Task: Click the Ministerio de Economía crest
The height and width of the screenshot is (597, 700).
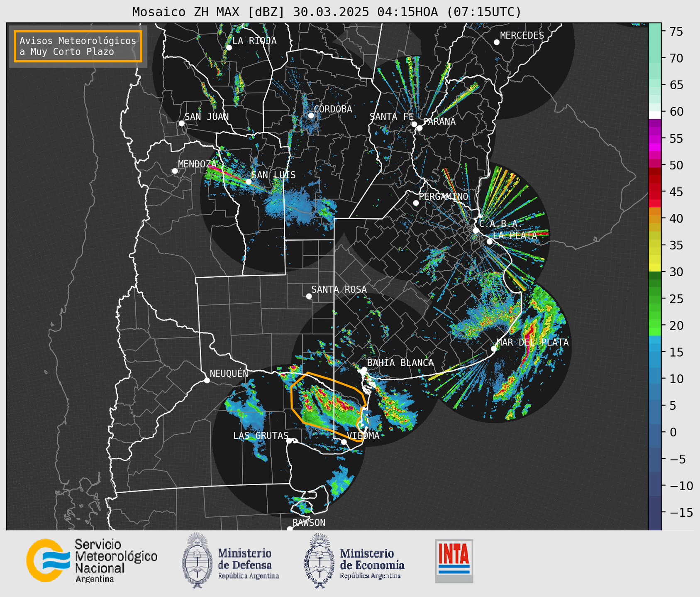Action: click(319, 560)
